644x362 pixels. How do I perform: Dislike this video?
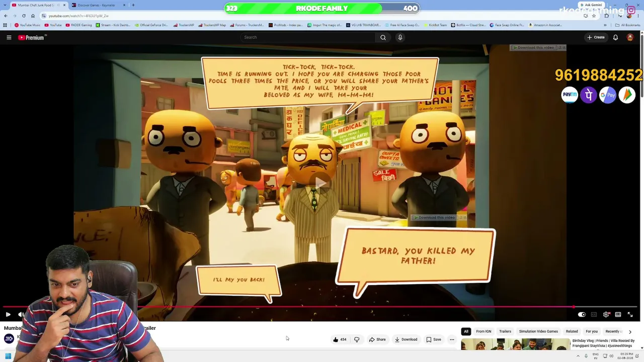coord(357,339)
